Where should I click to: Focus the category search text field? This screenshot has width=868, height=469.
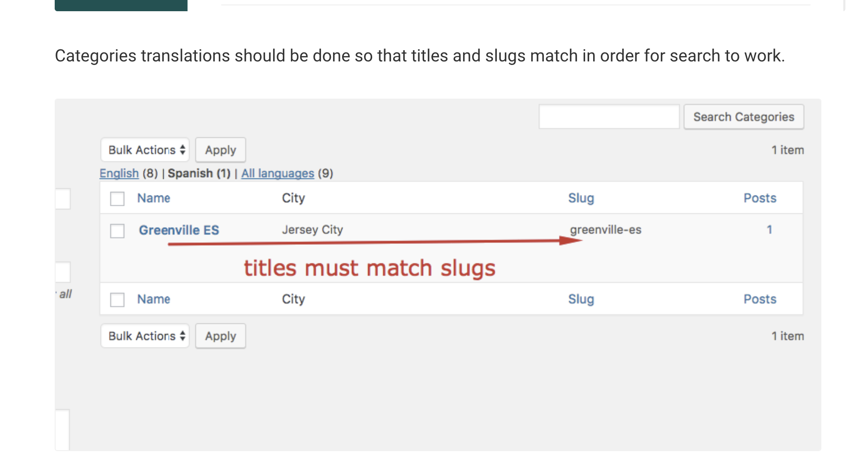click(x=609, y=117)
